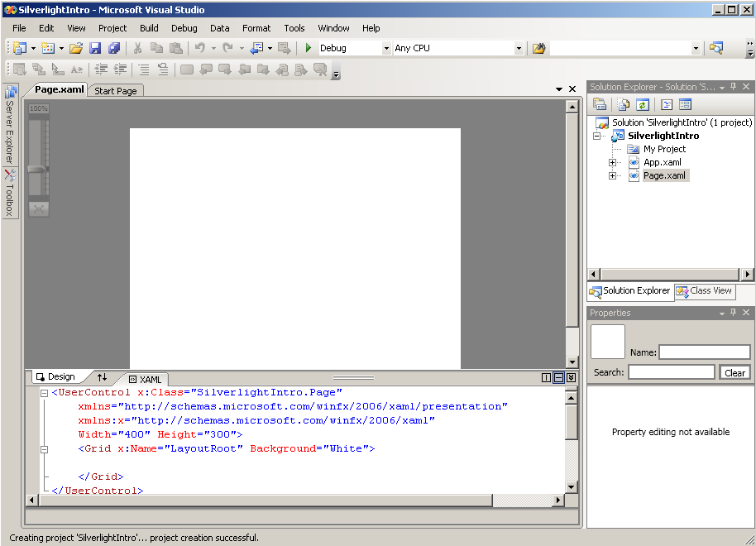Open the Format menu
Viewport: 756px width, 546px height.
coord(256,28)
